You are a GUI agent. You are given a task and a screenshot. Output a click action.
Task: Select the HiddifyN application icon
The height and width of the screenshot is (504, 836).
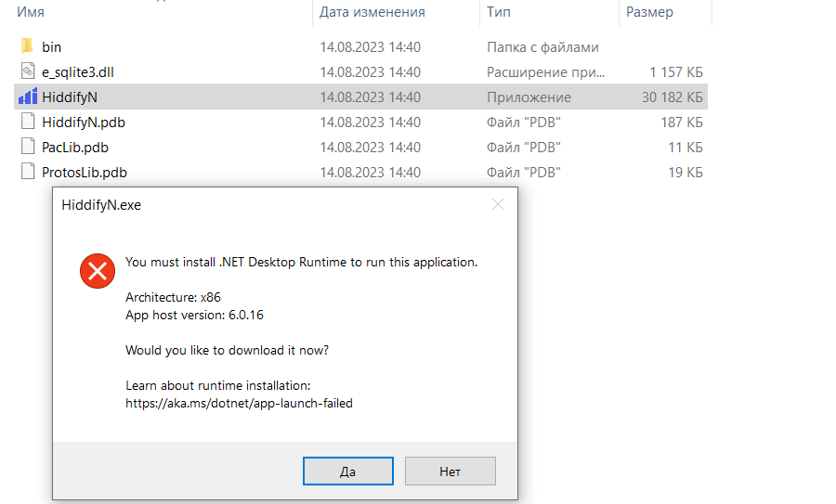pyautogui.click(x=27, y=97)
